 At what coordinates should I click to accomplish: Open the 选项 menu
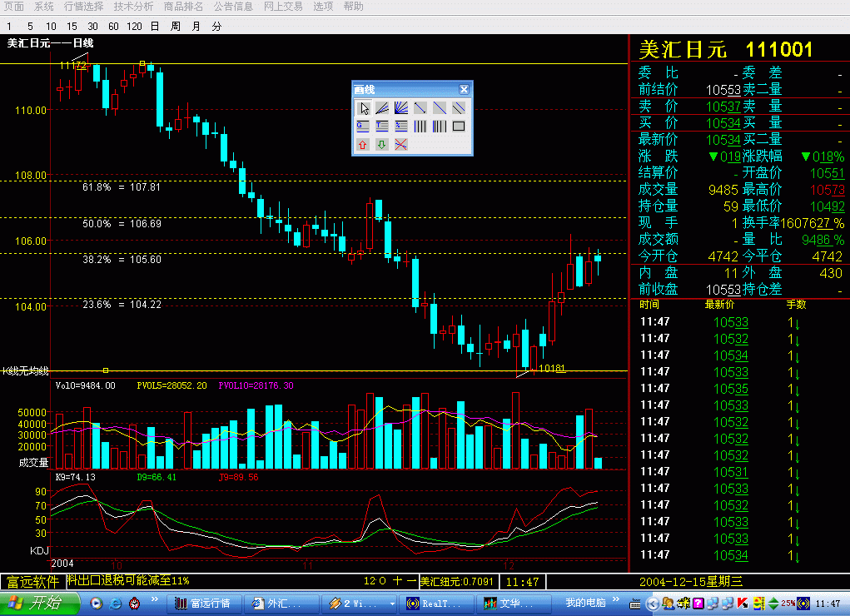click(x=323, y=7)
